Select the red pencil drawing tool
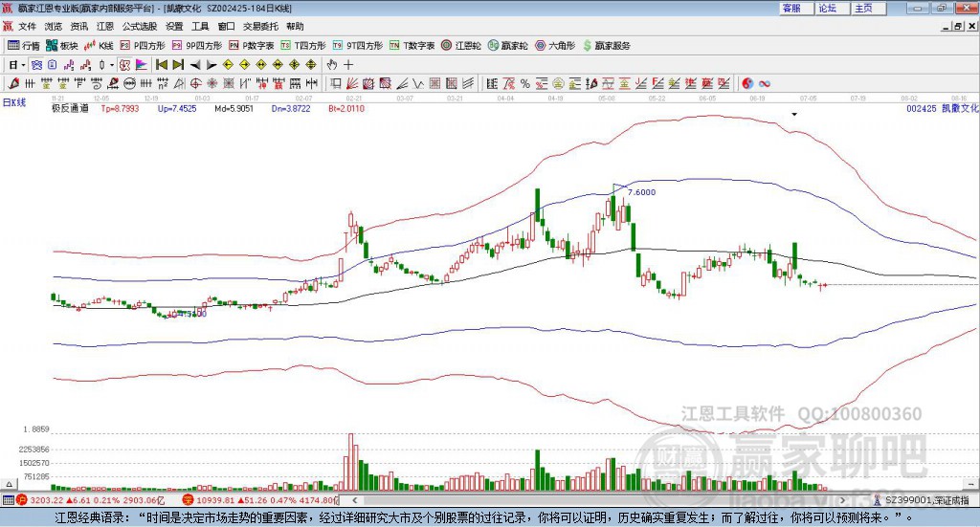 [x=13, y=83]
